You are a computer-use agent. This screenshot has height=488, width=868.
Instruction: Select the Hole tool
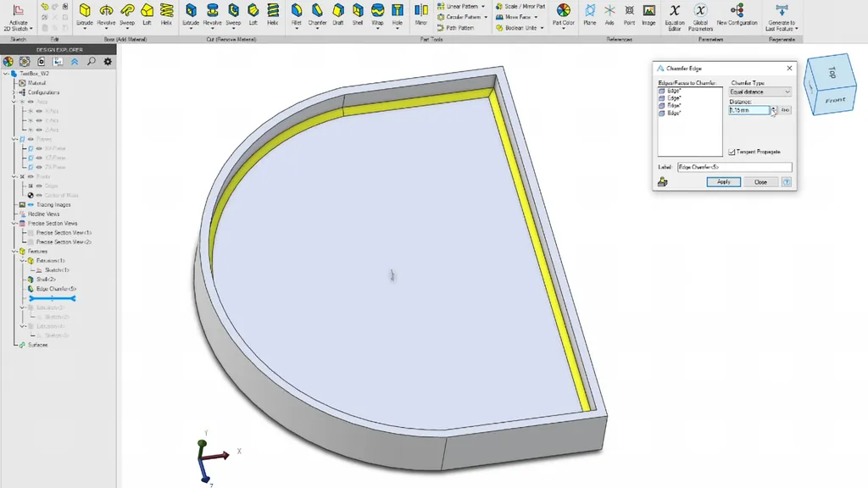pos(398,15)
